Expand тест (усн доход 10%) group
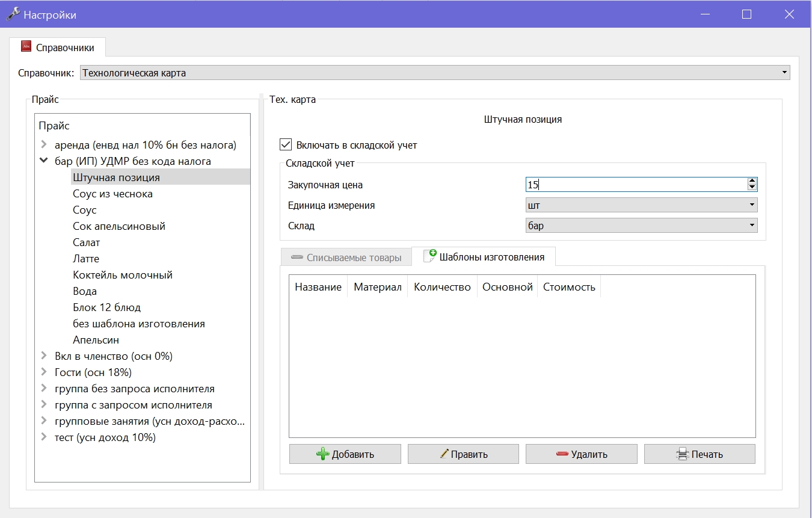 tap(44, 437)
